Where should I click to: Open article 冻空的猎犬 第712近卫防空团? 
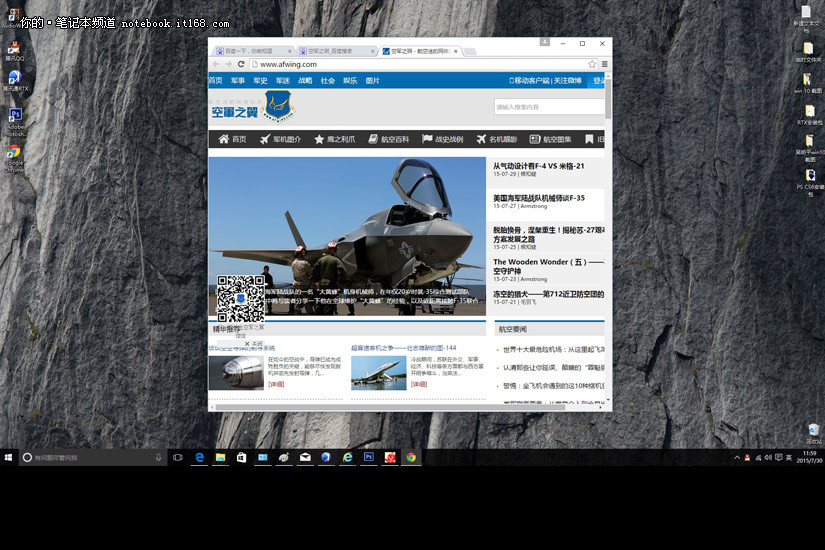pos(548,294)
